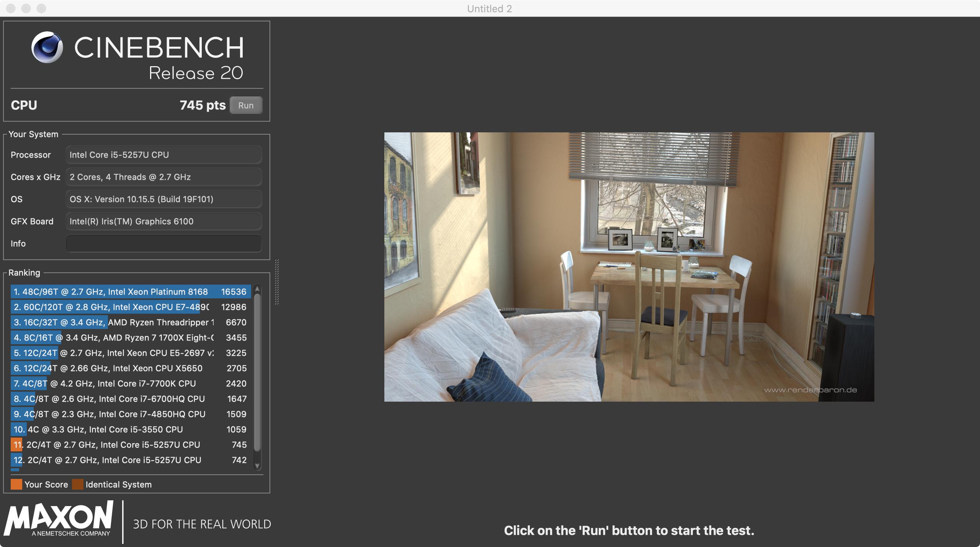
Task: Click the window's green zoom button
Action: pyautogui.click(x=41, y=8)
